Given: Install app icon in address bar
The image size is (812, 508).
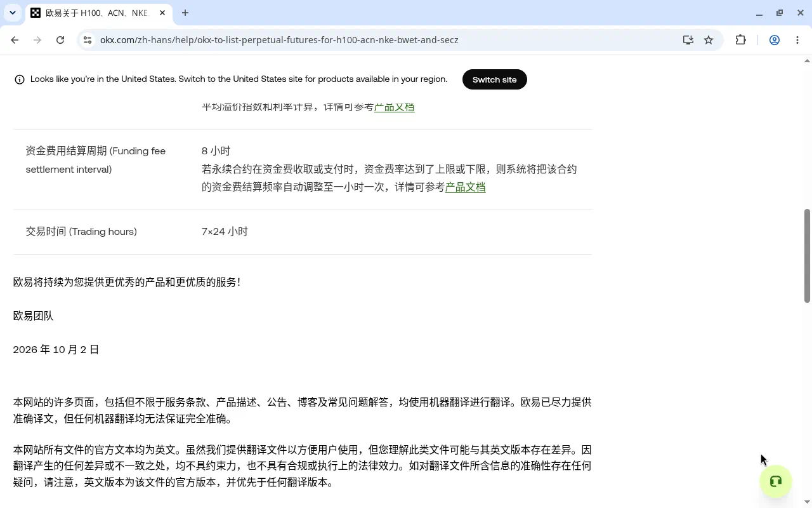Looking at the screenshot, I should pyautogui.click(x=688, y=40).
